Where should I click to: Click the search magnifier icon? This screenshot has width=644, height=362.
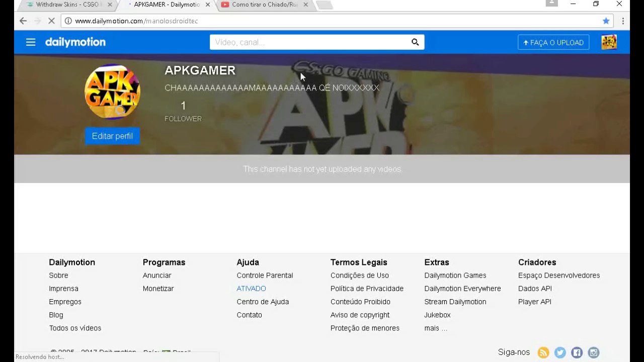[x=415, y=42]
